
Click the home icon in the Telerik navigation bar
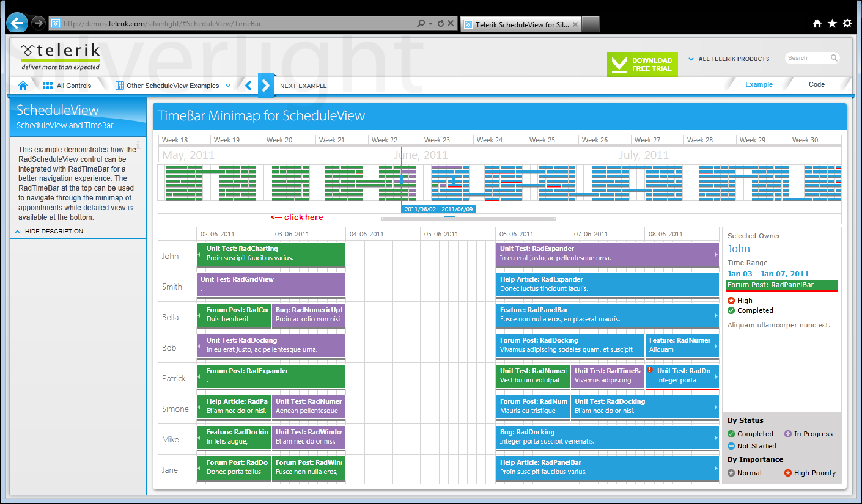pos(23,86)
